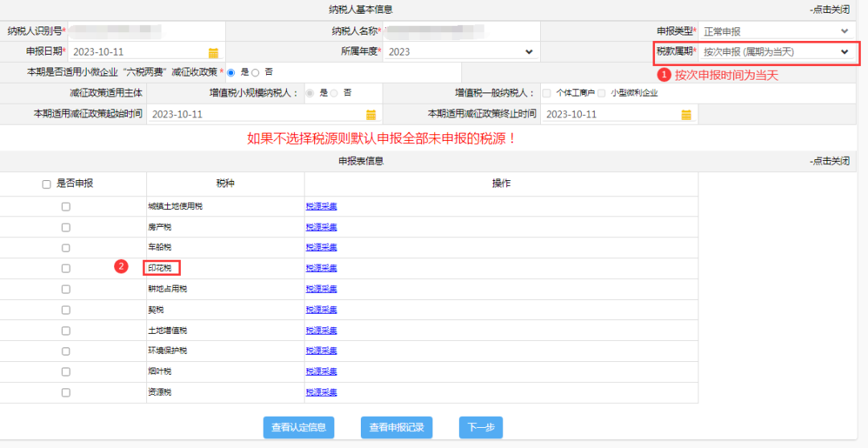The image size is (868, 448).
Task: Click the 查看认定信息 button
Action: [298, 428]
